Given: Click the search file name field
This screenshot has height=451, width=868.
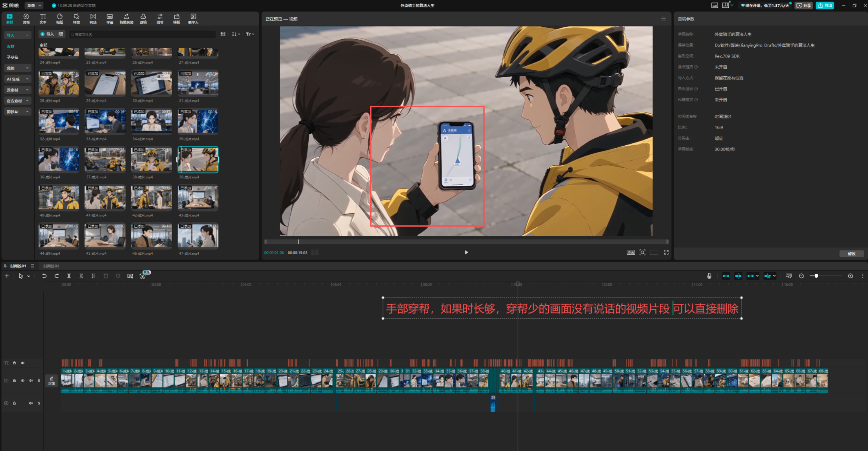Looking at the screenshot, I should [x=142, y=34].
